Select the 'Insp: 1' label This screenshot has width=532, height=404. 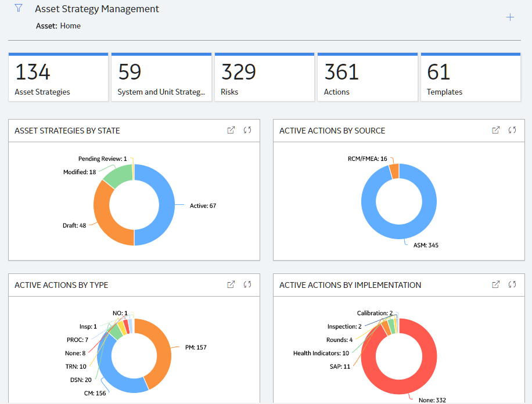[x=88, y=326]
